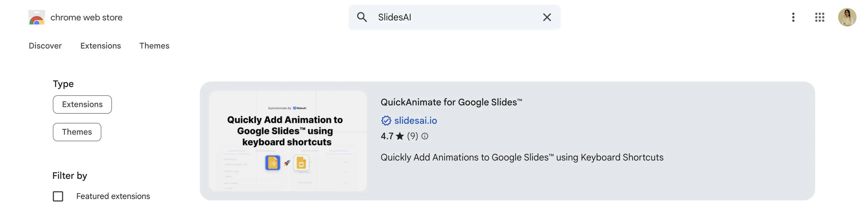Click the Chrome Web Store rainbow logo
The width and height of the screenshot is (868, 209).
[x=37, y=18]
